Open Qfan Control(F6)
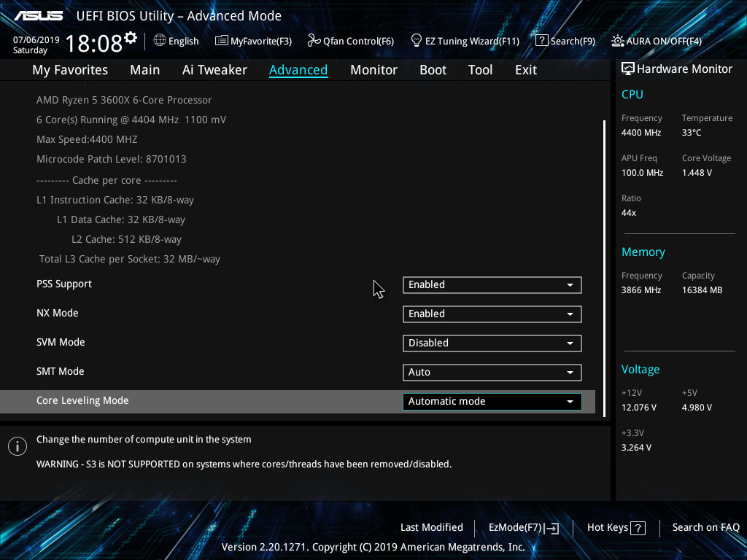This screenshot has height=560, width=747. 358,41
